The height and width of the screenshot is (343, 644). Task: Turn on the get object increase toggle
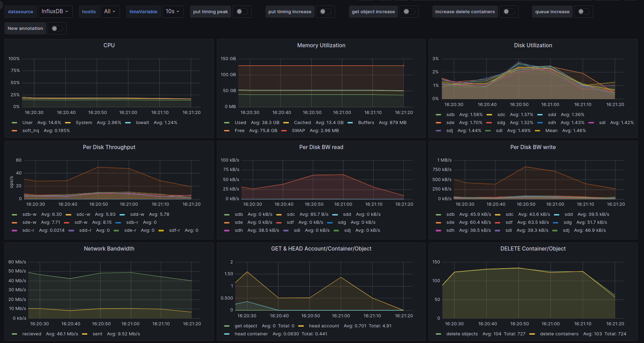click(x=409, y=11)
